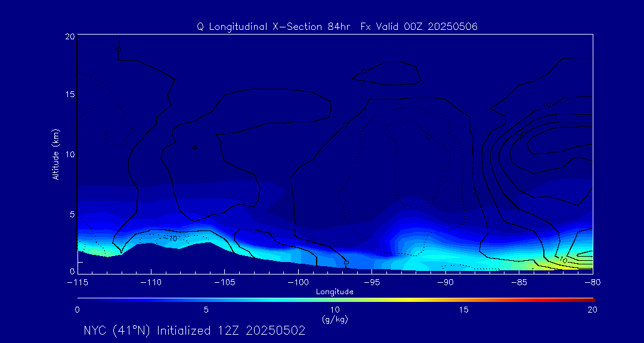Click the y-axis altitude tick label "20"

coord(69,36)
